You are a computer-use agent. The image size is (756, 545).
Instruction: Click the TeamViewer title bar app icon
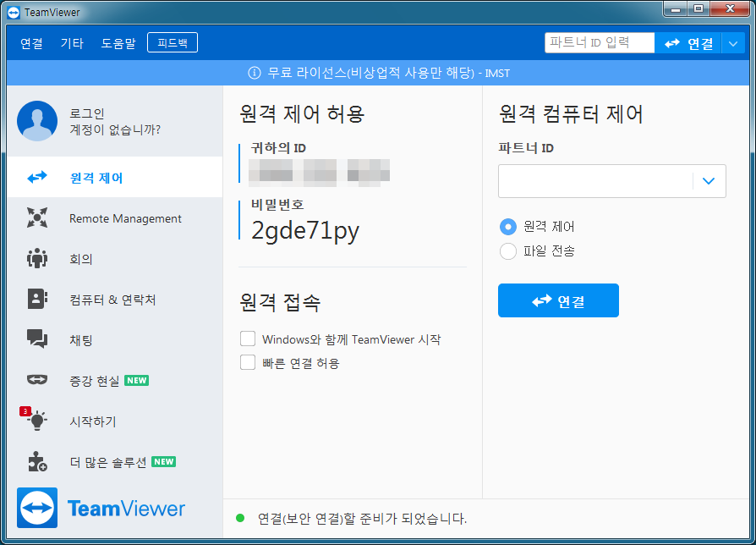[14, 13]
